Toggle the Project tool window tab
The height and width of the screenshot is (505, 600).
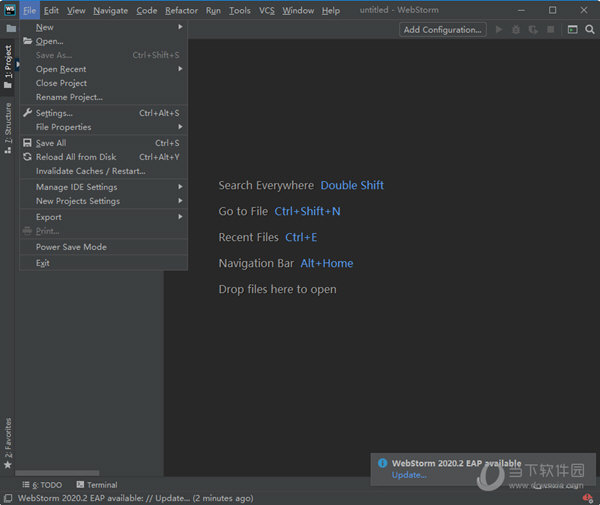point(8,66)
